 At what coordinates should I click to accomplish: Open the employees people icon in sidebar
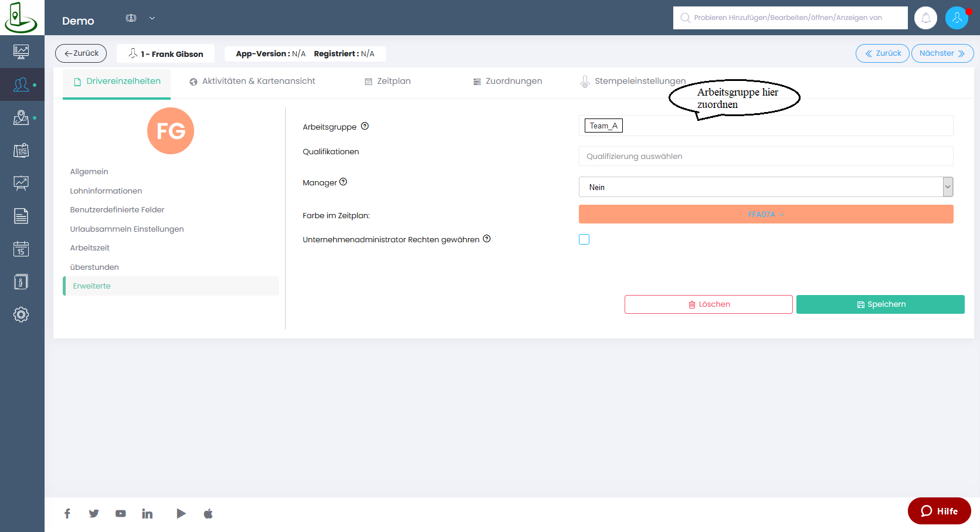coord(21,84)
